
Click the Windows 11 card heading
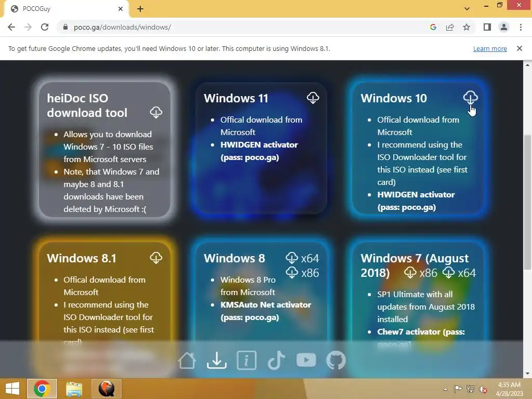(x=236, y=98)
